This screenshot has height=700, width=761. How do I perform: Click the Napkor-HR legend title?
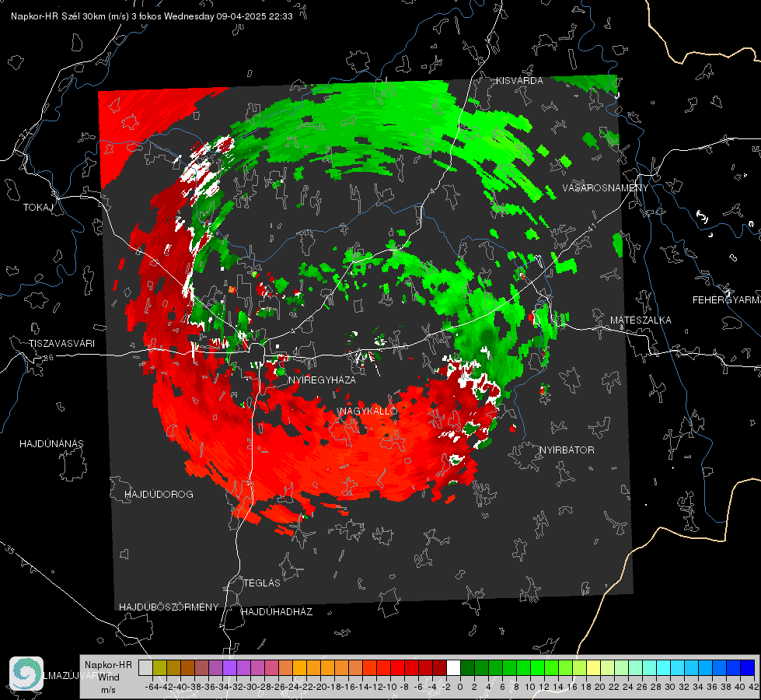[108, 665]
